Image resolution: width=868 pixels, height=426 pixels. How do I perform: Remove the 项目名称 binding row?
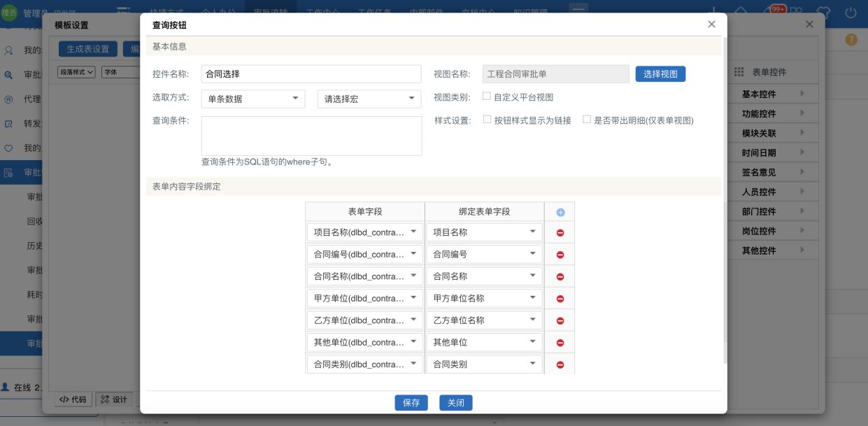pyautogui.click(x=560, y=233)
